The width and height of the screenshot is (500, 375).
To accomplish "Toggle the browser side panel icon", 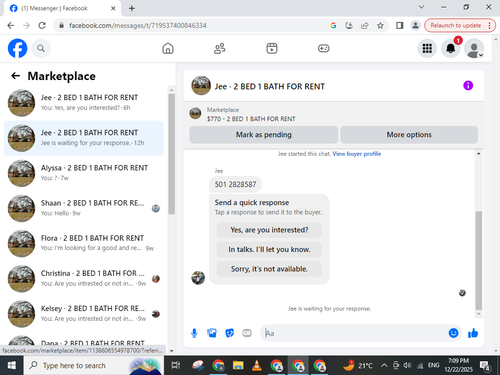I will pyautogui.click(x=399, y=26).
